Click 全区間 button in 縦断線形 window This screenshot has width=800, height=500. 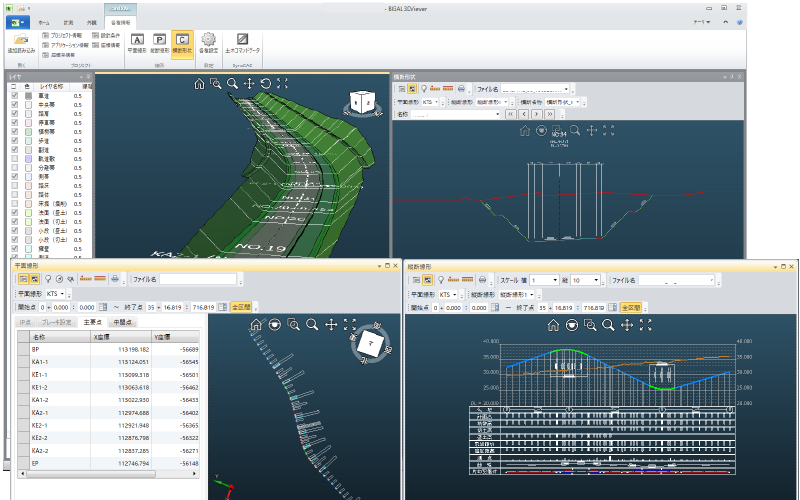tap(631, 308)
